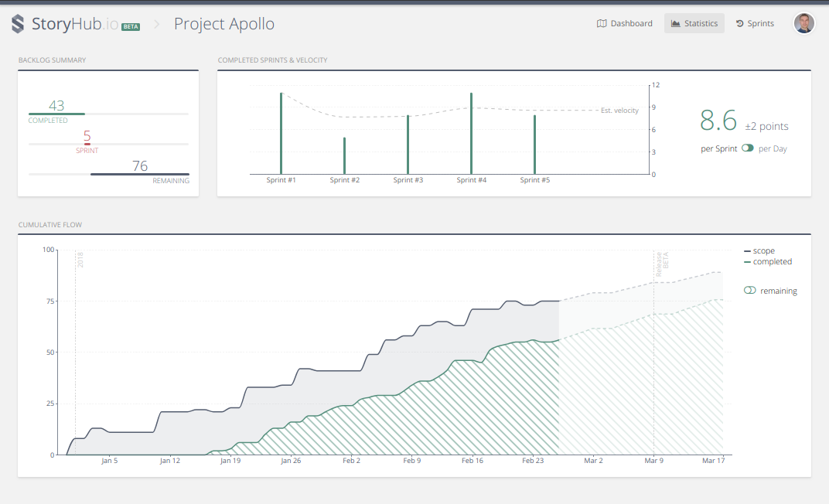
Task: Click the Sprint #4 velocity bar
Action: pos(471,134)
